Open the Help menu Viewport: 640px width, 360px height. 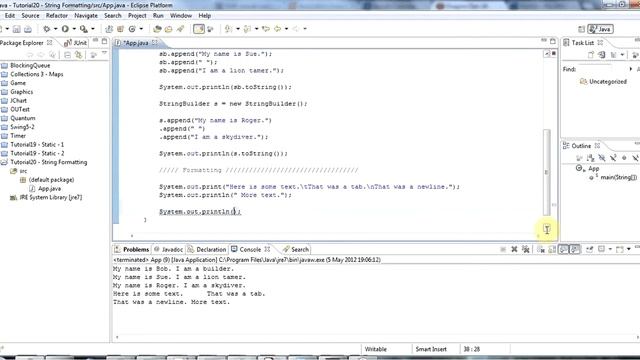(204, 16)
